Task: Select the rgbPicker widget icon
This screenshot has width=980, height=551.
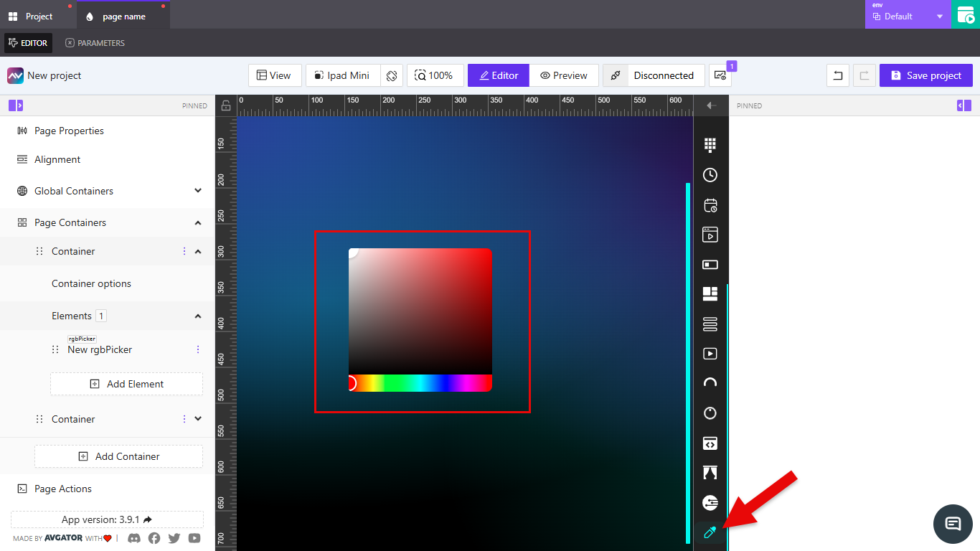Action: click(x=710, y=532)
